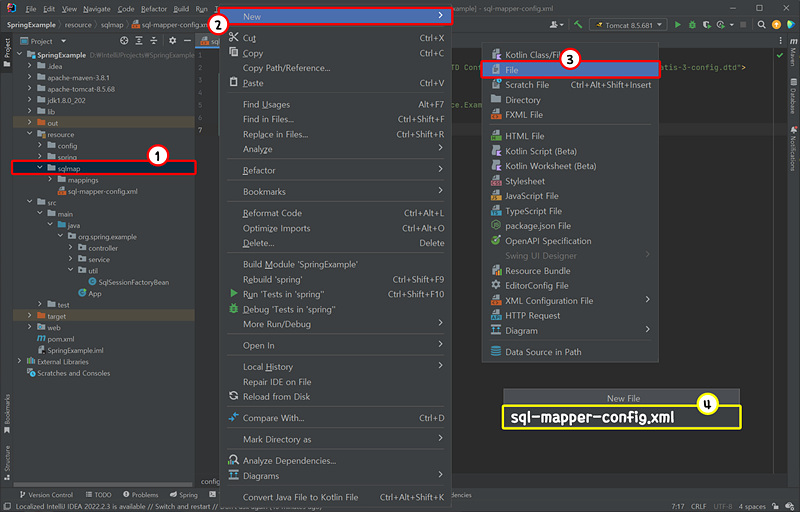Click the Build Project hammer icon
This screenshot has height=512, width=800.
pos(578,24)
